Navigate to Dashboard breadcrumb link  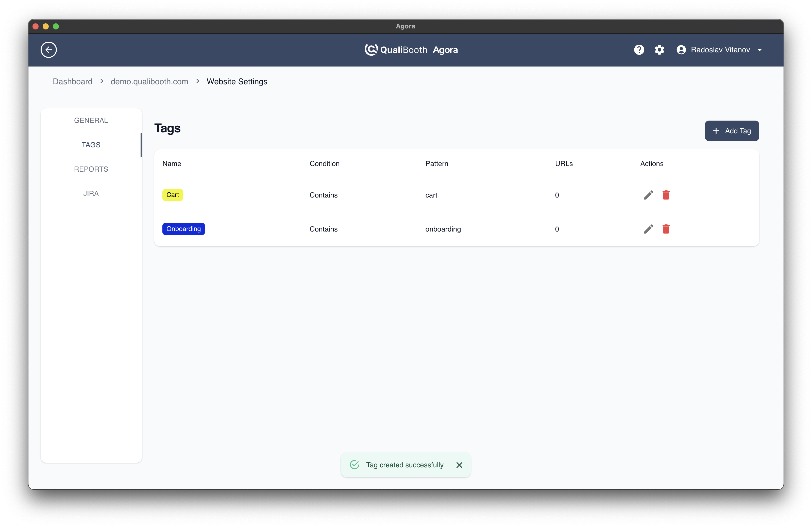pos(72,81)
